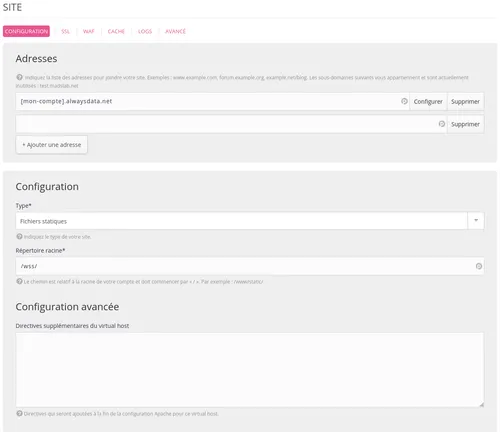Open the Cache tab
This screenshot has width=500, height=432.
pyautogui.click(x=116, y=31)
